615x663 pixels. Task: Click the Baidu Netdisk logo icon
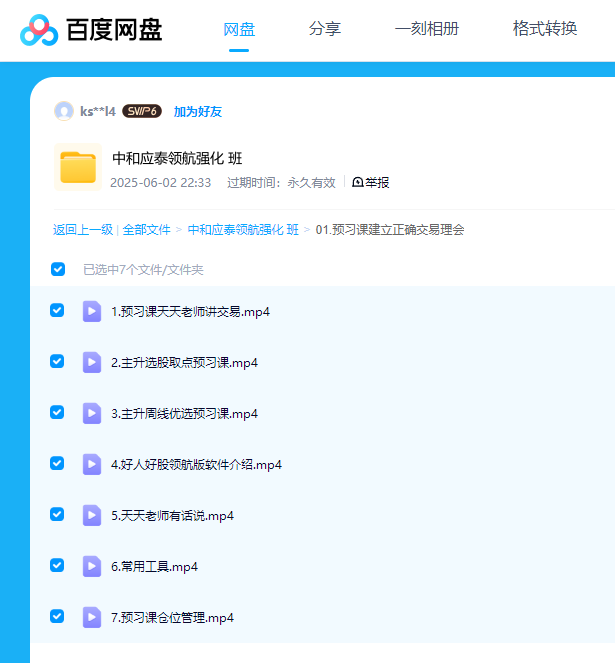(x=39, y=30)
